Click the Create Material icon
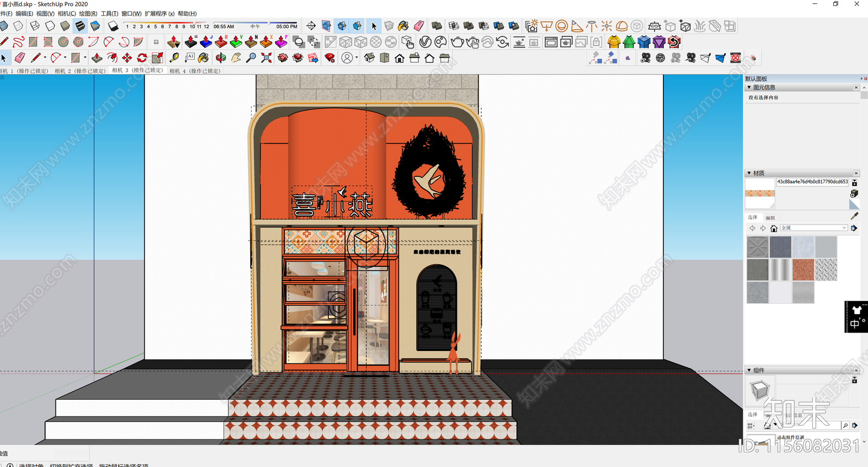Viewport: 868px width, 467px height. tap(854, 194)
